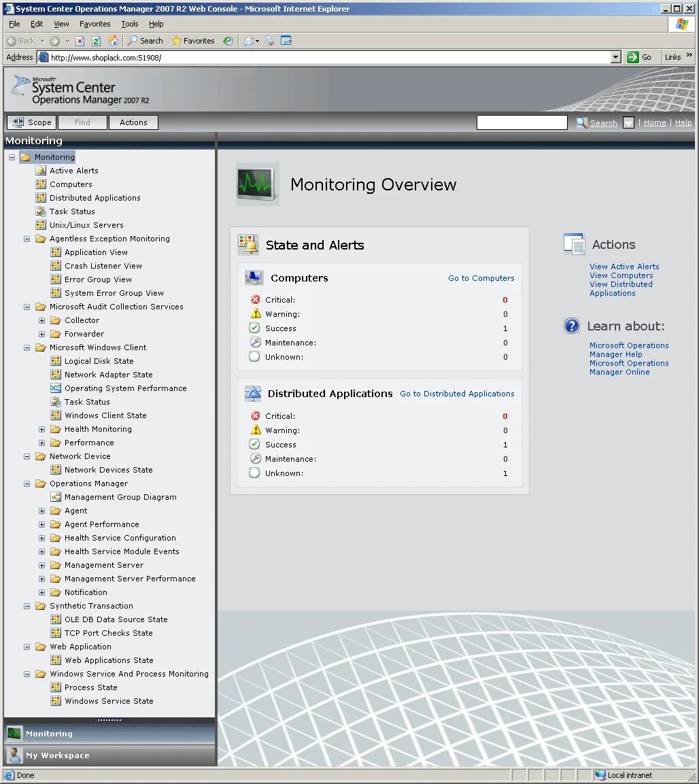699x784 pixels.
Task: Expand the Health Monitoring folder
Action: click(x=42, y=429)
